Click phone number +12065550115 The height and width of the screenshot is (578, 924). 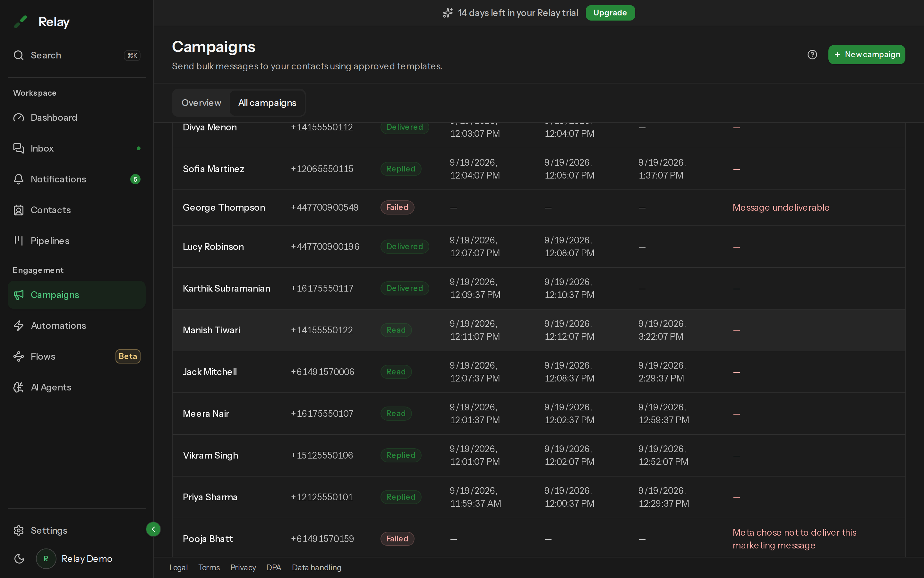[x=322, y=169]
